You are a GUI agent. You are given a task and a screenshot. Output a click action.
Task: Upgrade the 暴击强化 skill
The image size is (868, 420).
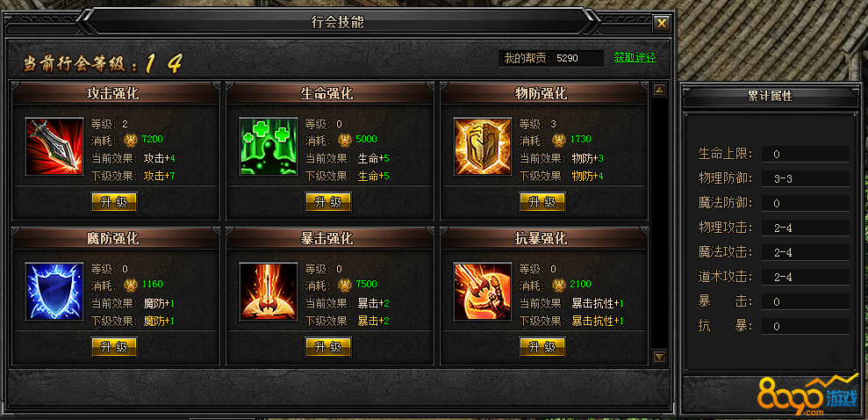click(328, 347)
